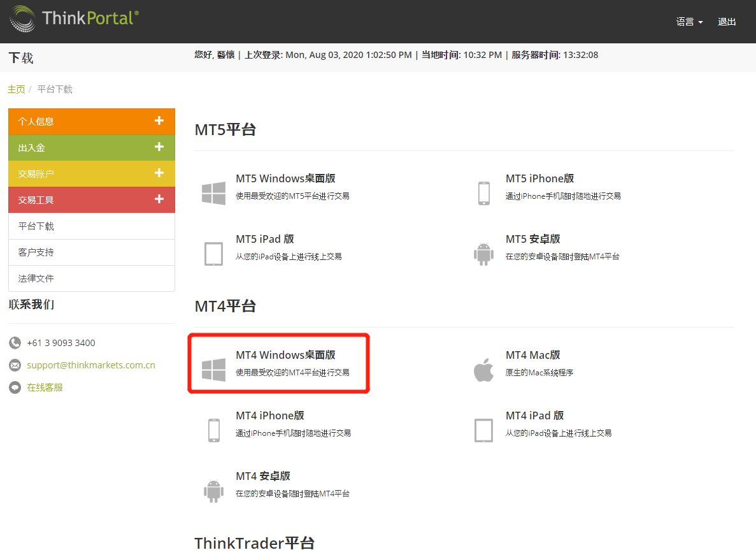Expand the 交易账户 plus sign
Image resolution: width=756 pixels, height=557 pixels.
pyautogui.click(x=159, y=173)
